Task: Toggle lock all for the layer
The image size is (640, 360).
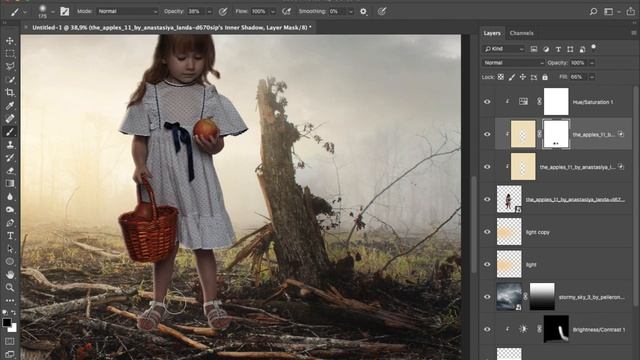Action: click(x=545, y=77)
